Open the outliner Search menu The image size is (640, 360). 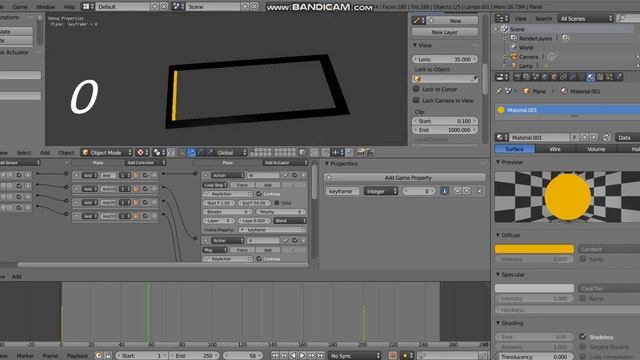(x=543, y=19)
